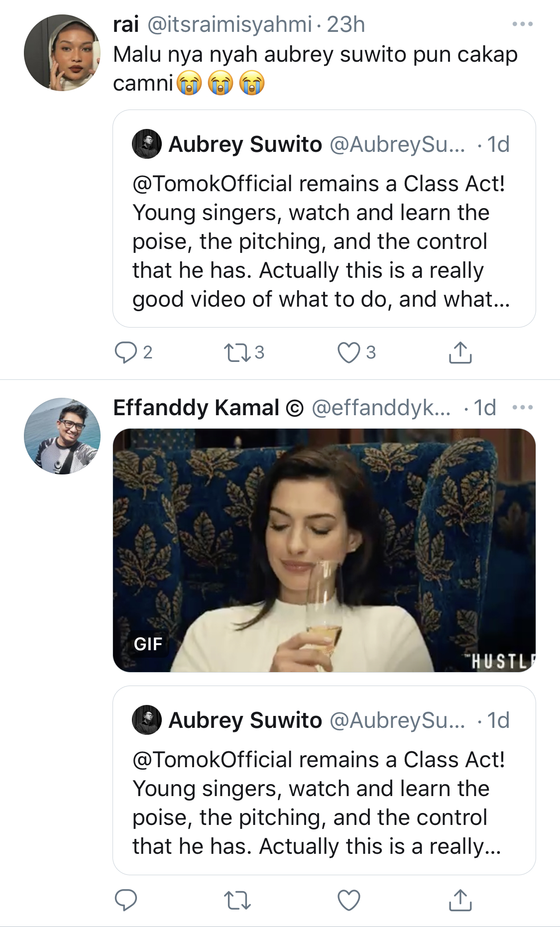Retweet Effanddy Kamal's tweet

(x=237, y=900)
